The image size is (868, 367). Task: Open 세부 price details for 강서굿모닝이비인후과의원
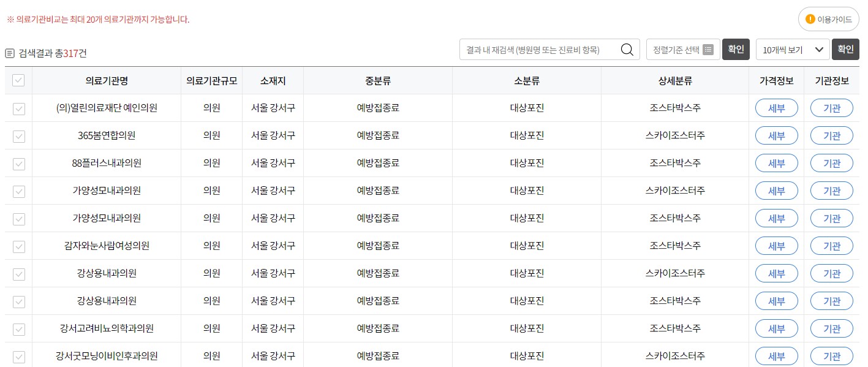pos(776,357)
